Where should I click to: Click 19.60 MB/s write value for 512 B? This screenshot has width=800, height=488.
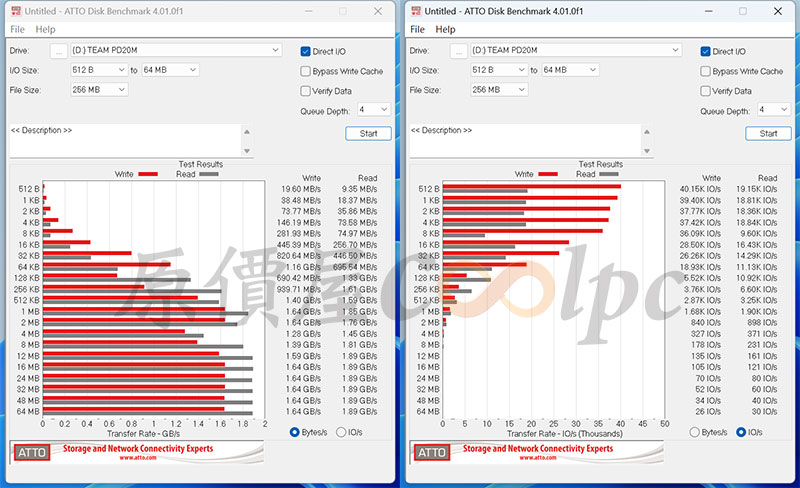point(301,189)
